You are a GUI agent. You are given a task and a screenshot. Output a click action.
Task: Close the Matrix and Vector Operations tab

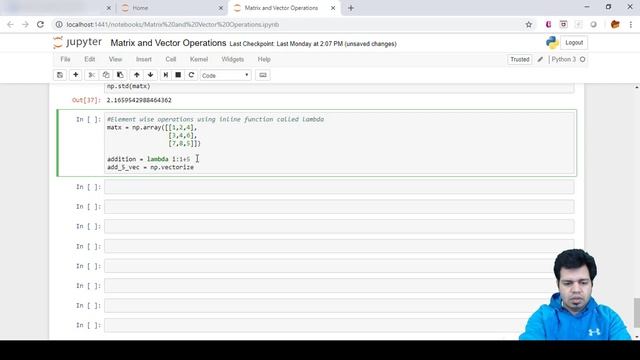(333, 8)
